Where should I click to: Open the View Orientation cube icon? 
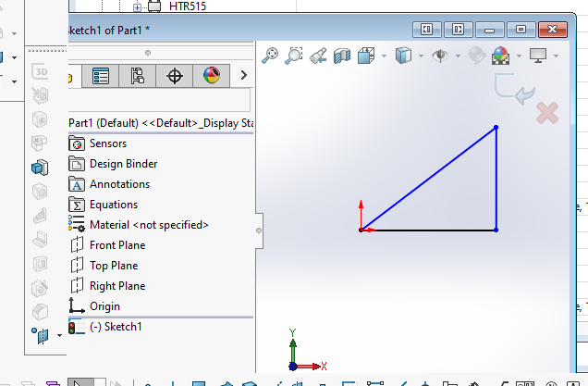(366, 56)
